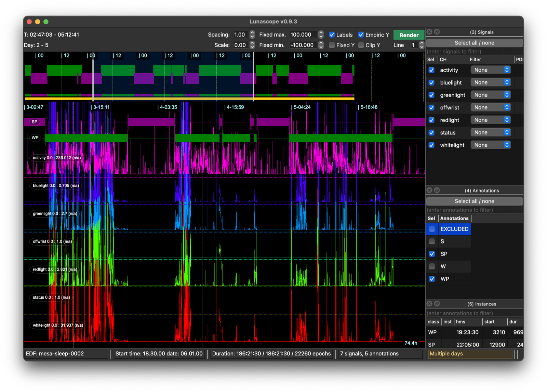This screenshot has width=547, height=392.
Task: Deselect the bluelight signal checkbox
Action: click(x=431, y=82)
